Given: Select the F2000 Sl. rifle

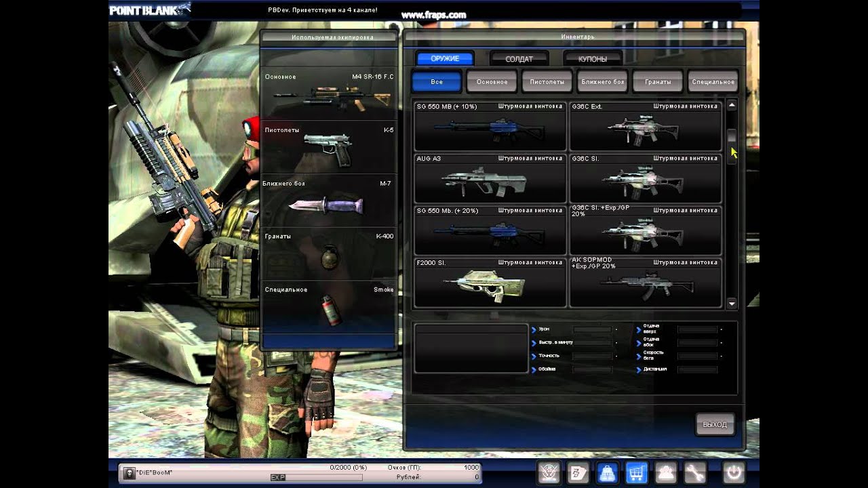Looking at the screenshot, I should click(x=490, y=283).
